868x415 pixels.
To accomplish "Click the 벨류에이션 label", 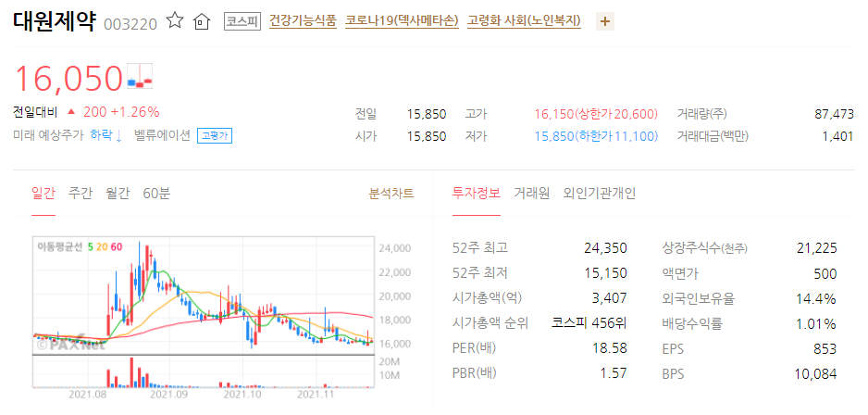I will (162, 135).
